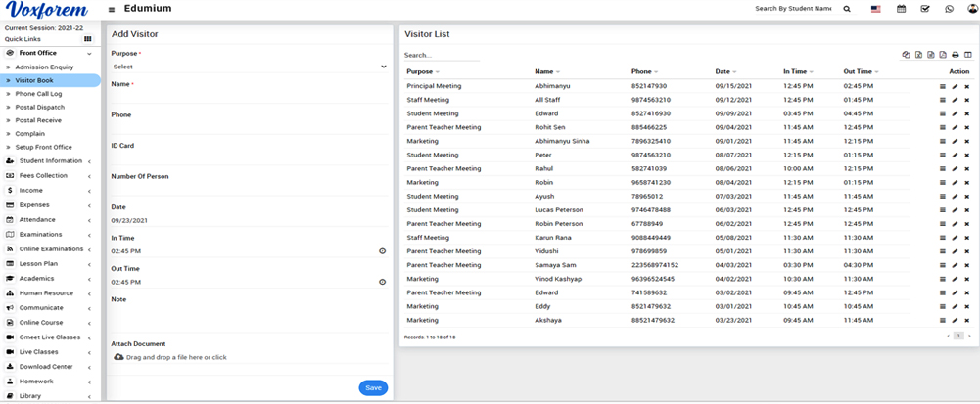Copy visitor list table to clipboard
The height and width of the screenshot is (404, 980).
(907, 55)
